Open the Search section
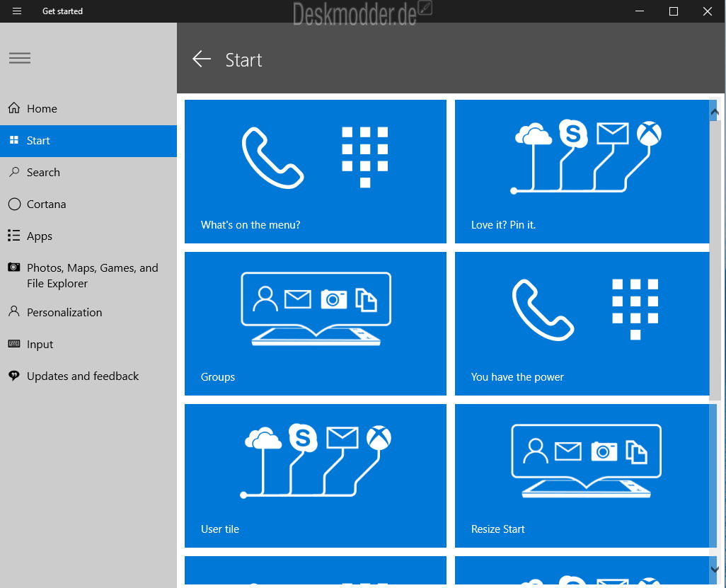726x588 pixels. coord(88,172)
